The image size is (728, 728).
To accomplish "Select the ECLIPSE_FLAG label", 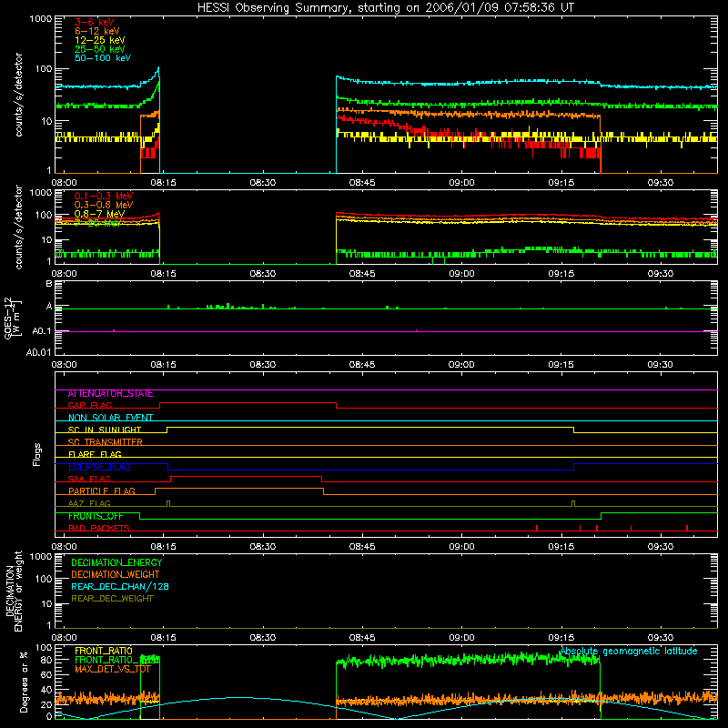I will click(99, 467).
